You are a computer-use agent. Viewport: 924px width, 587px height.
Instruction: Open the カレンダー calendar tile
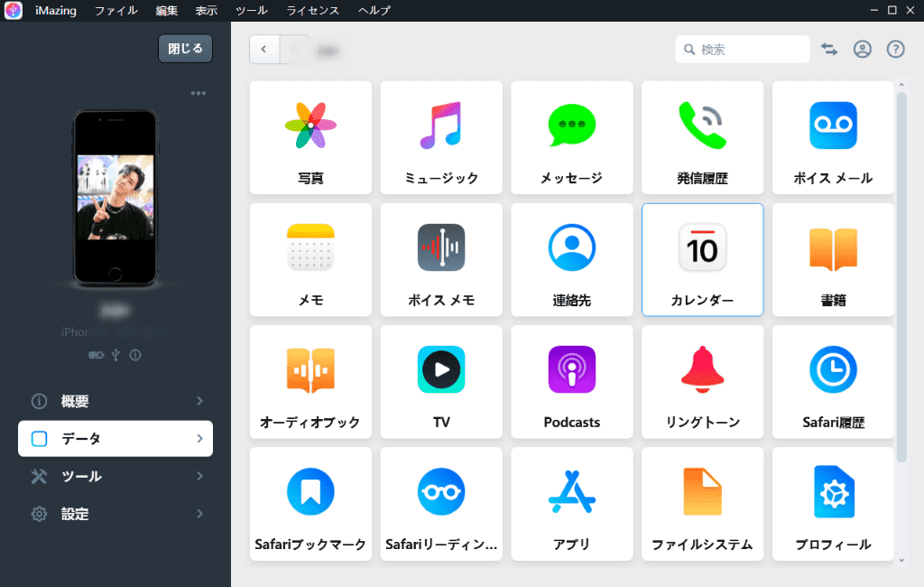pos(702,259)
